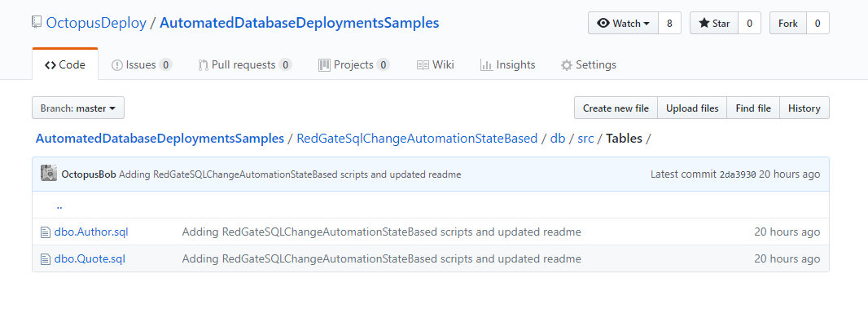
Task: Open the commit message for dbo.Quote.sql row
Action: pos(381,259)
